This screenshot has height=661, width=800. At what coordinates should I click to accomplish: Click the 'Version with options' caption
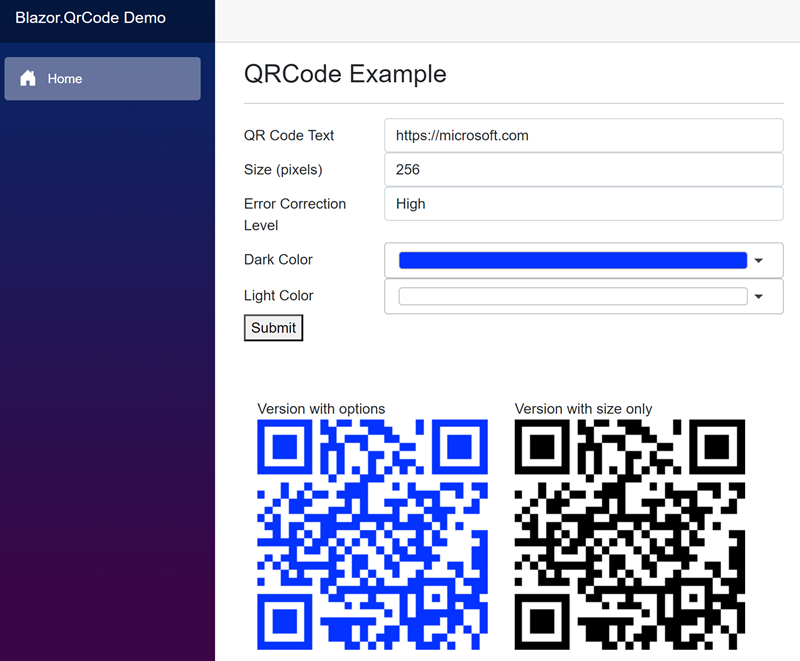click(x=321, y=409)
